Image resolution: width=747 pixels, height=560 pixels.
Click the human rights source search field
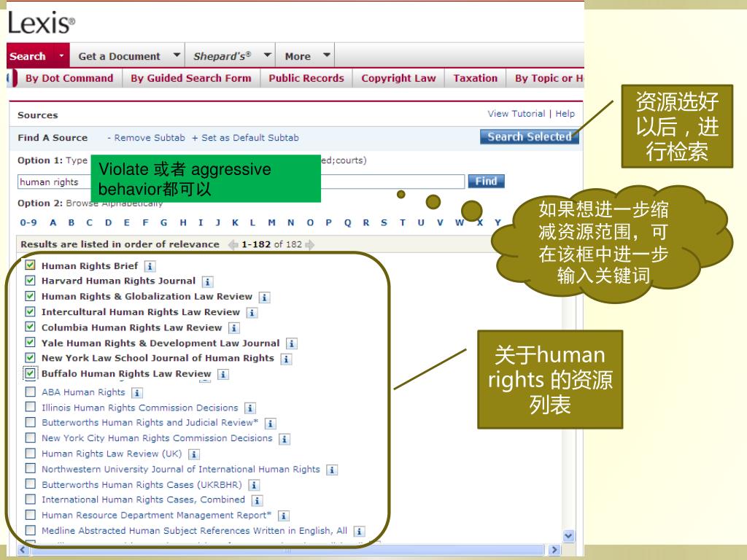(241, 182)
